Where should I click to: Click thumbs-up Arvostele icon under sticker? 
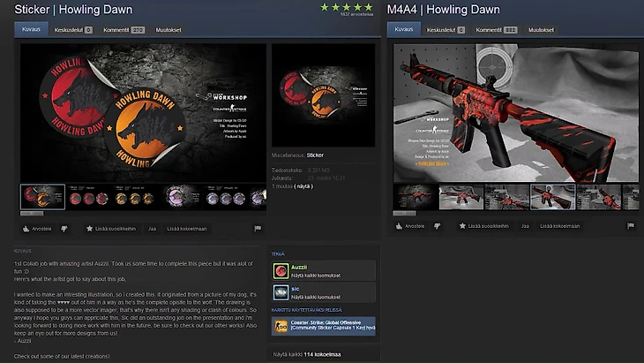(x=26, y=229)
